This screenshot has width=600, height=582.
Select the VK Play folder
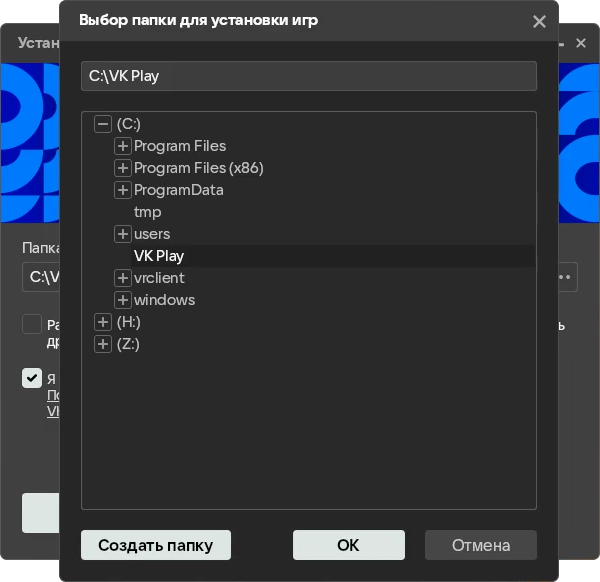click(159, 256)
